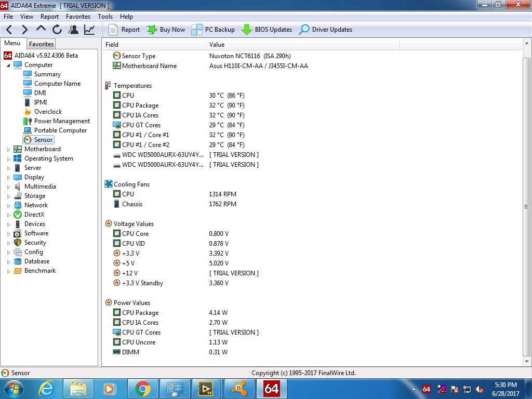
Task: Click the Buy Now button
Action: (x=166, y=30)
